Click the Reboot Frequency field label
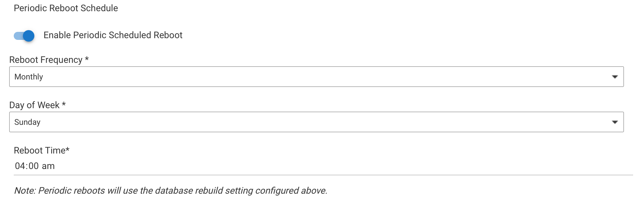This screenshot has height=202, width=644. (x=46, y=60)
